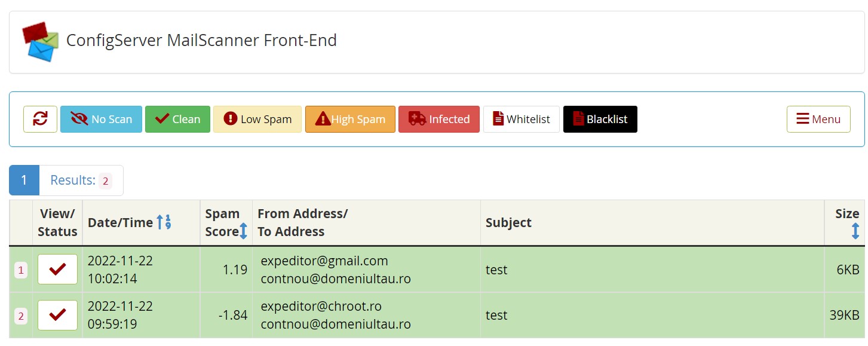Screen dimensions: 868x346
Task: Filter by Low Spam messages
Action: 257,119
